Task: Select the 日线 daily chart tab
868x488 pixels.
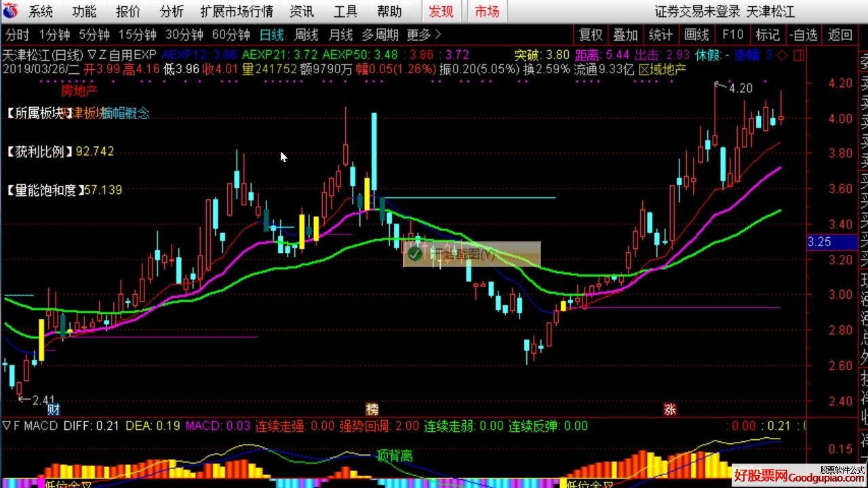Action: click(272, 35)
